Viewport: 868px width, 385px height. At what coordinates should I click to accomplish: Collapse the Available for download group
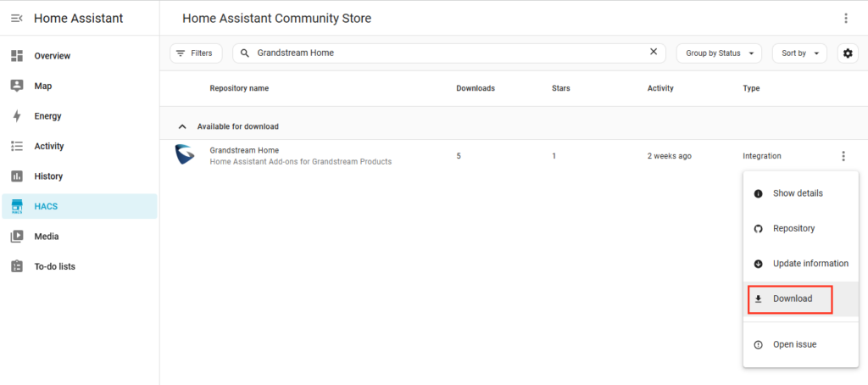[x=182, y=127]
